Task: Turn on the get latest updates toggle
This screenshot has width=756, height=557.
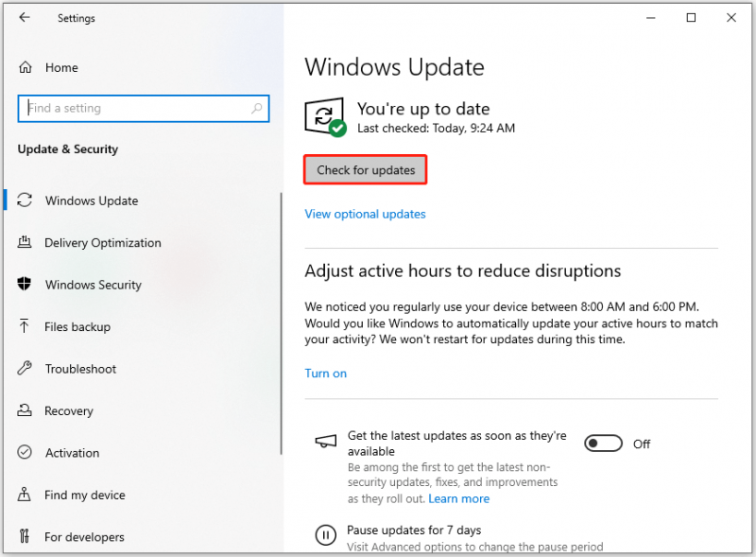Action: [x=603, y=444]
